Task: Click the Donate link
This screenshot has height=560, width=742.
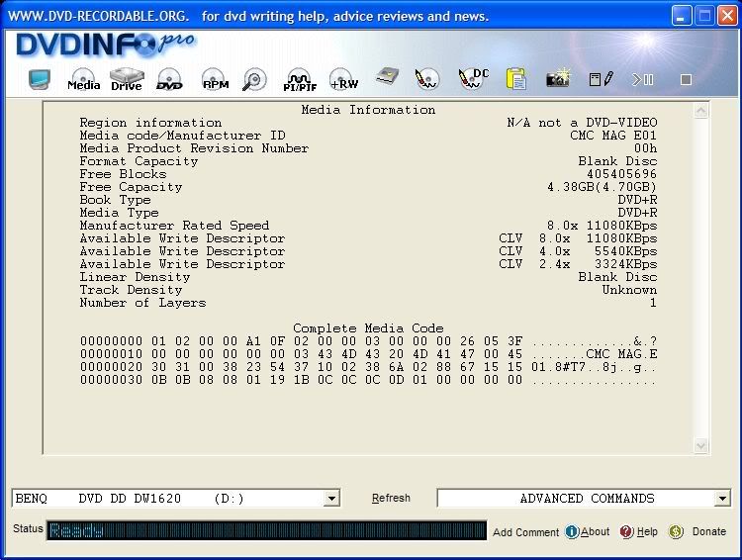Action: [x=709, y=531]
